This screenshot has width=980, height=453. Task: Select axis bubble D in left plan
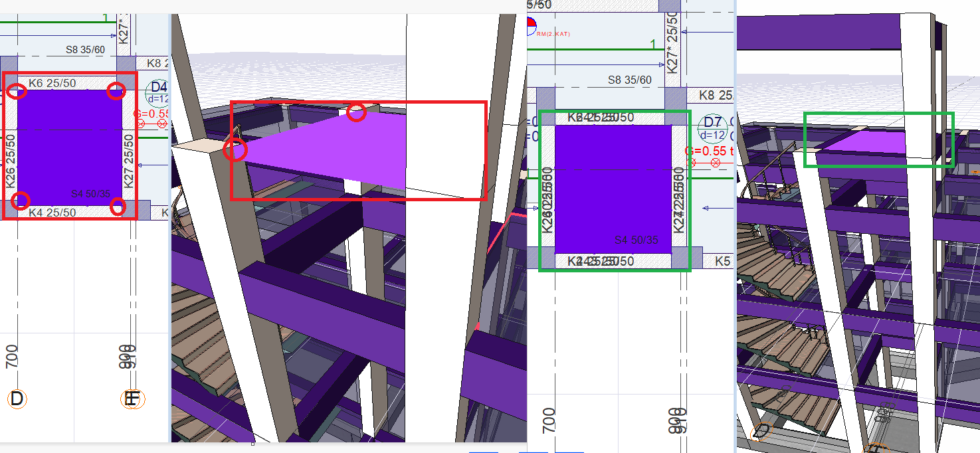coord(17,399)
